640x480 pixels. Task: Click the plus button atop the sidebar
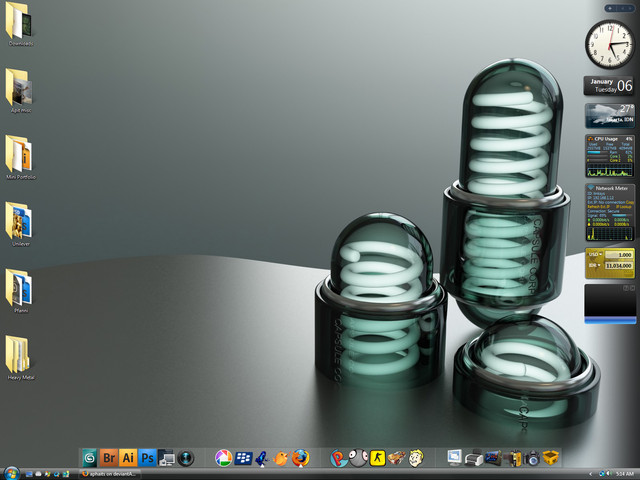(x=610, y=8)
